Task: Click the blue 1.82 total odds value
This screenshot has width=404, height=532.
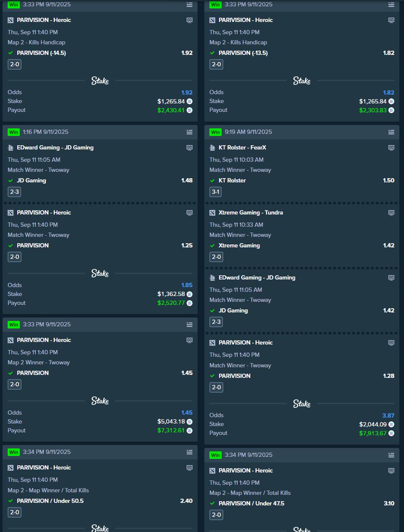Action: pyautogui.click(x=388, y=92)
